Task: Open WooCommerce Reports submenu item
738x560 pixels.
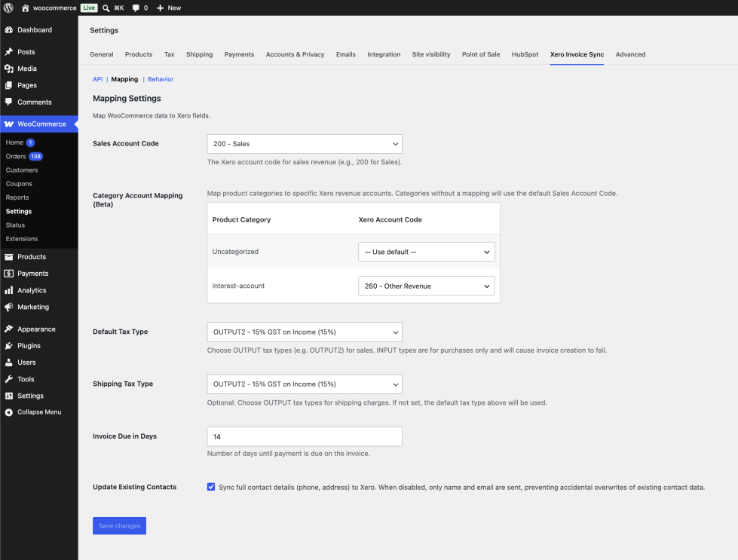Action: (x=17, y=197)
